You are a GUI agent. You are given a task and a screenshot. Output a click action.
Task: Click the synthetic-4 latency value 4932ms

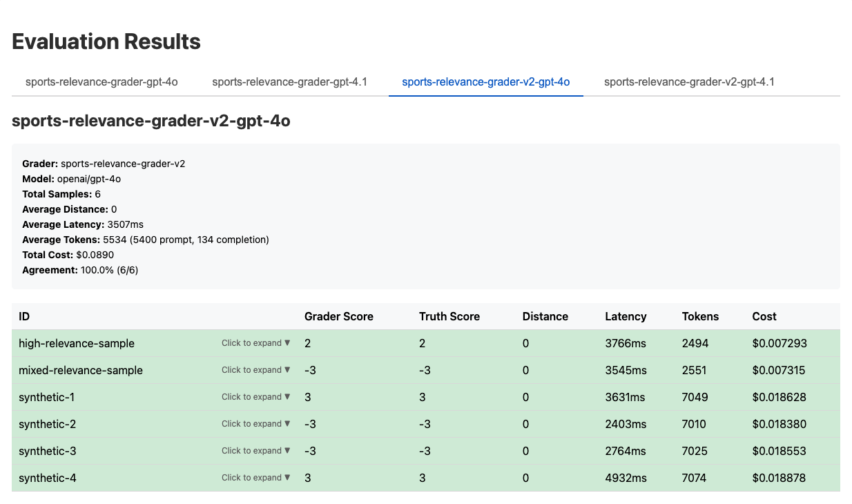pos(626,478)
